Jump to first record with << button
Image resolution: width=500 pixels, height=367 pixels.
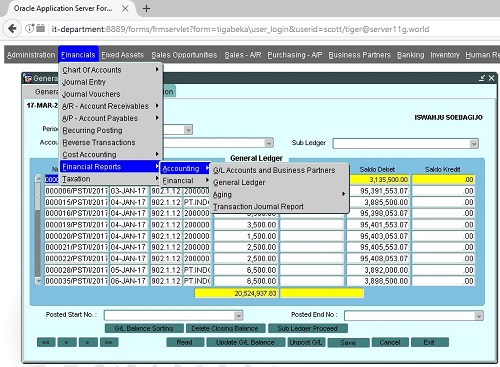[46, 342]
